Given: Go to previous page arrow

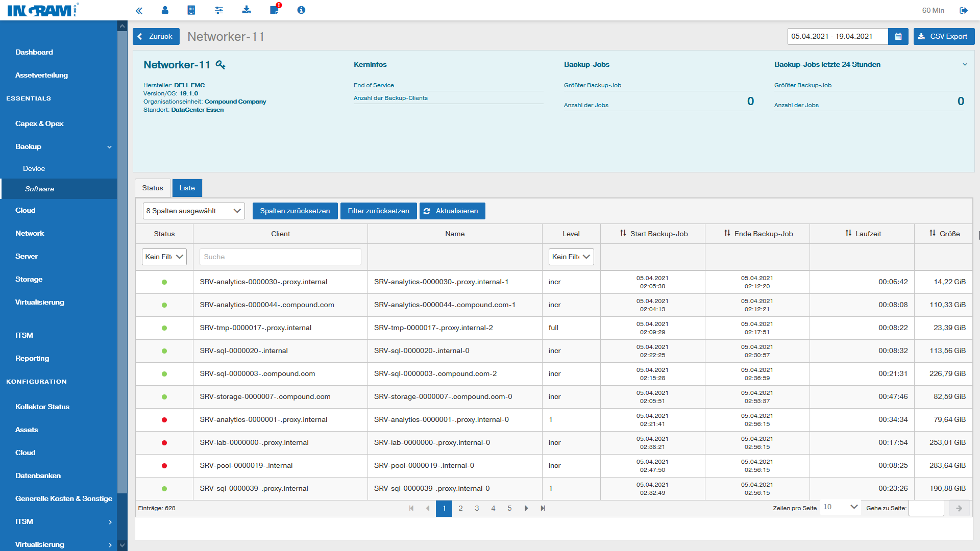Looking at the screenshot, I should 428,509.
